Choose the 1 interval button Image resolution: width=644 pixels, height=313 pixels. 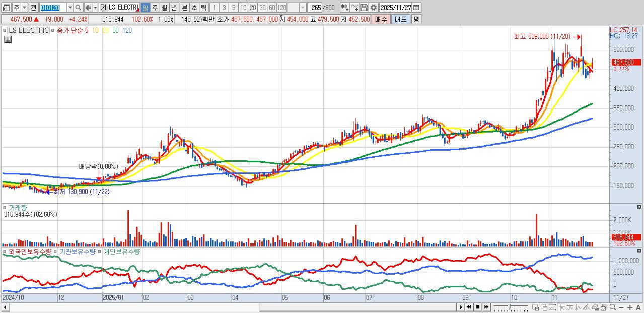214,8
